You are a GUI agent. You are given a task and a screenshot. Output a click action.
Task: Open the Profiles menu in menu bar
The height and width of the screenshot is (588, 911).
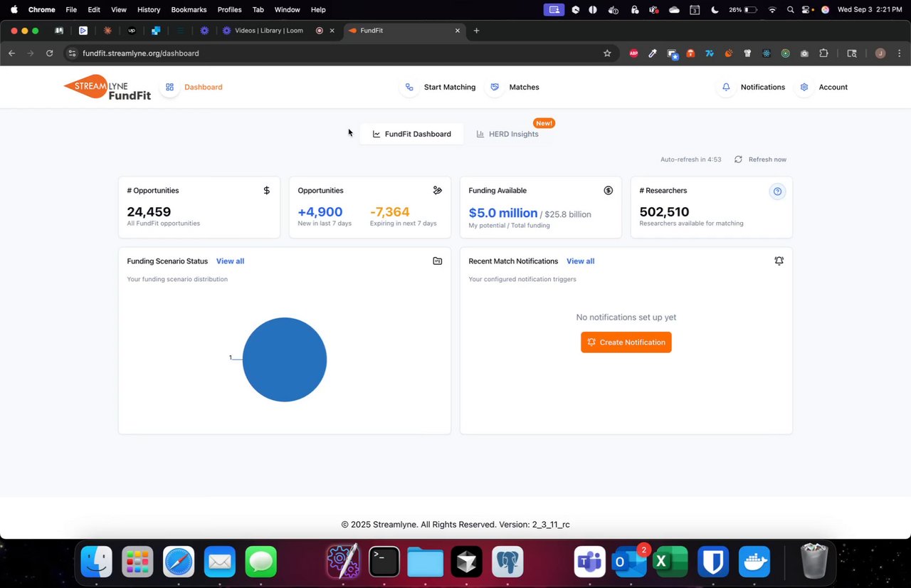pos(229,10)
